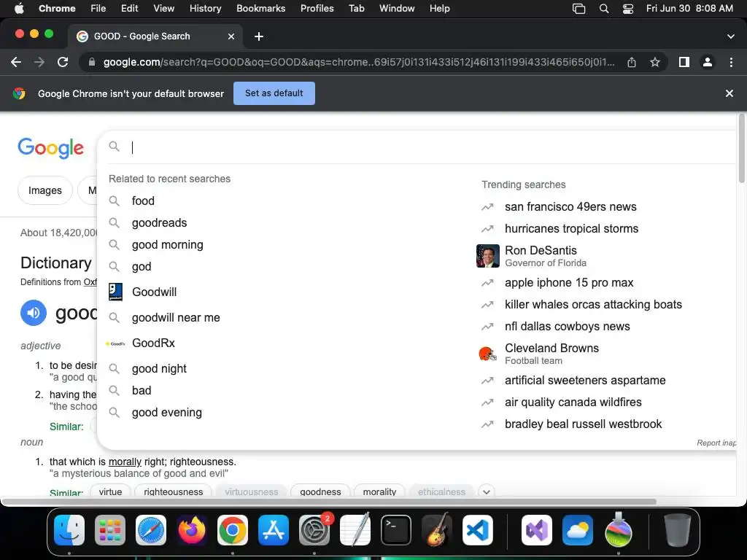This screenshot has height=560, width=747.
Task: Select trending 'bradley beal russell westbrook'
Action: pyautogui.click(x=583, y=424)
